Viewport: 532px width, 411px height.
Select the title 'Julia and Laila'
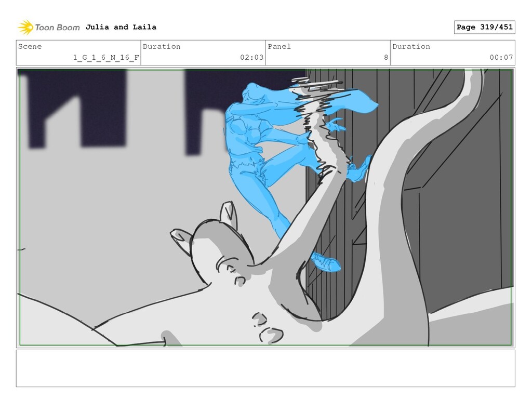(x=121, y=27)
